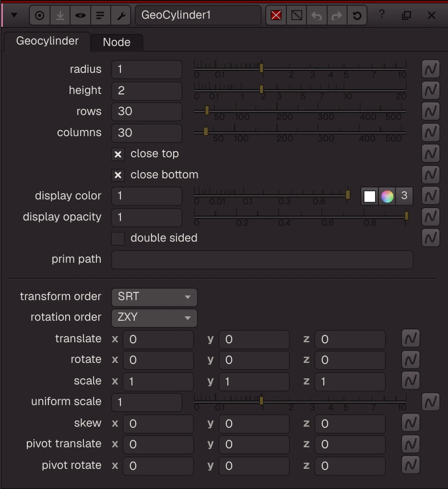The width and height of the screenshot is (448, 489).
Task: Click the center node target icon
Action: (x=40, y=15)
